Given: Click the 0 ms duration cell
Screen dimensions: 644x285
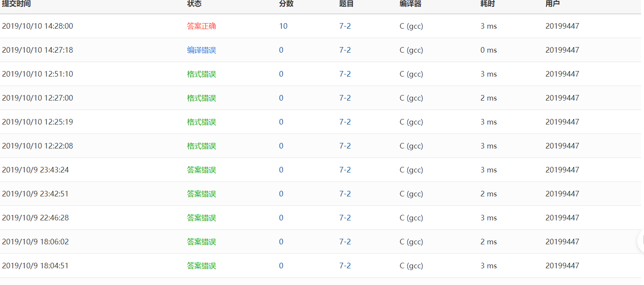Looking at the screenshot, I should tap(489, 50).
